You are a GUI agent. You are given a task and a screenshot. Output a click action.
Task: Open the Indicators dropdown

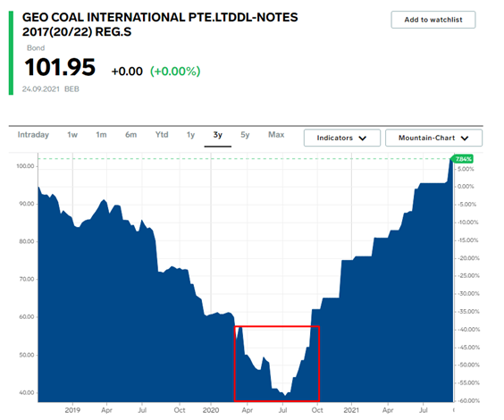tap(342, 138)
